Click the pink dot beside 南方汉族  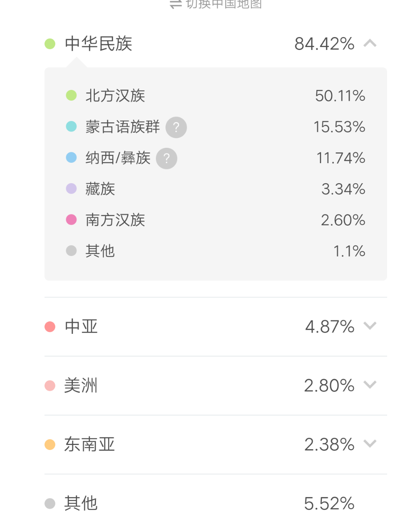click(72, 219)
